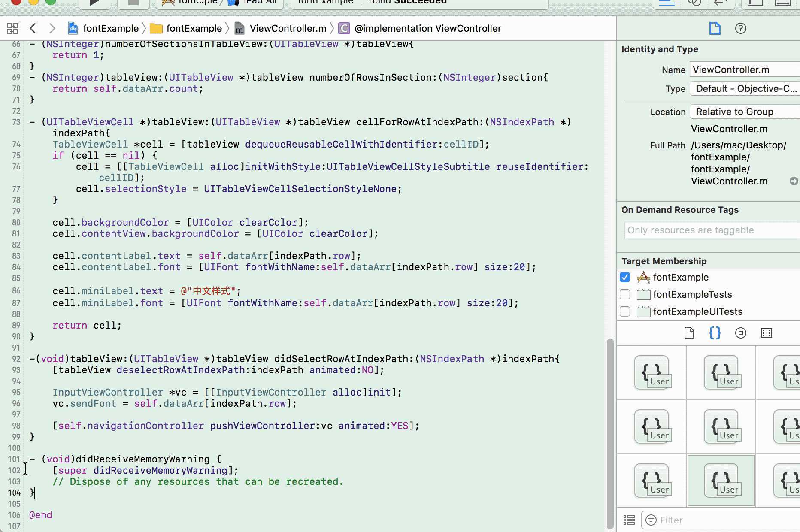The width and height of the screenshot is (800, 532).
Task: Go back in editor history
Action: pyautogui.click(x=33, y=28)
